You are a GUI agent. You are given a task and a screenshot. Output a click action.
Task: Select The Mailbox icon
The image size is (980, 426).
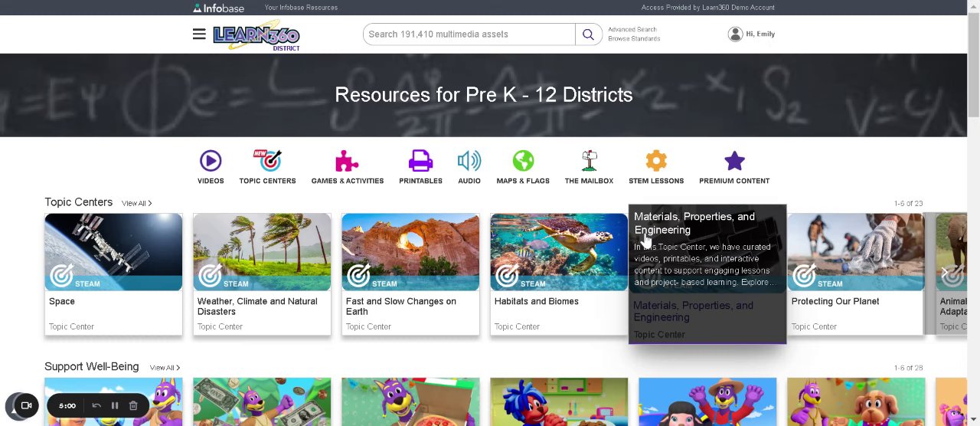[589, 161]
